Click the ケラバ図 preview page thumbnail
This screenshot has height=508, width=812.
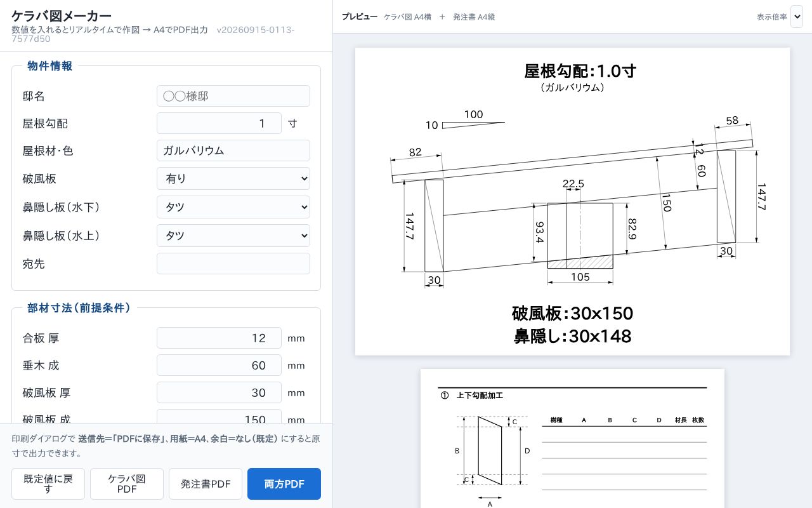pyautogui.click(x=572, y=201)
